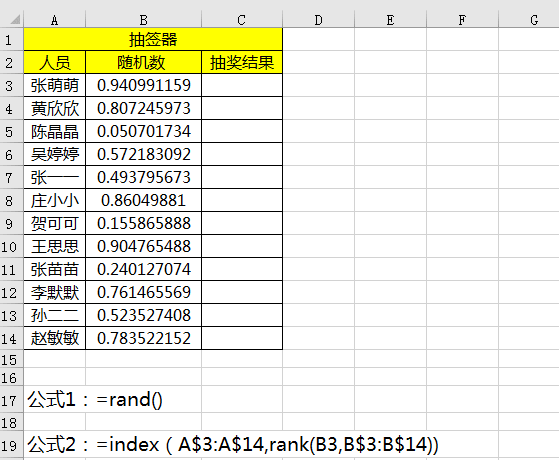Click the value 0.807245973
The height and width of the screenshot is (460, 559).
[144, 108]
